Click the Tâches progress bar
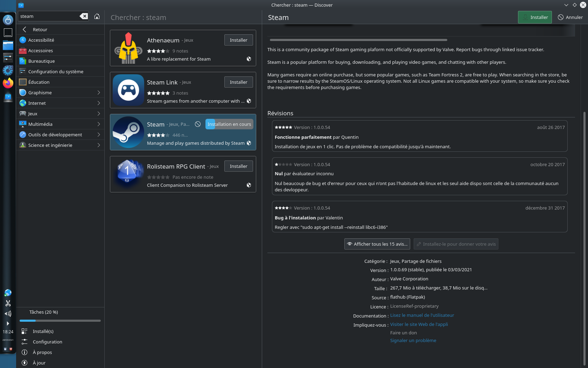 pos(60,321)
